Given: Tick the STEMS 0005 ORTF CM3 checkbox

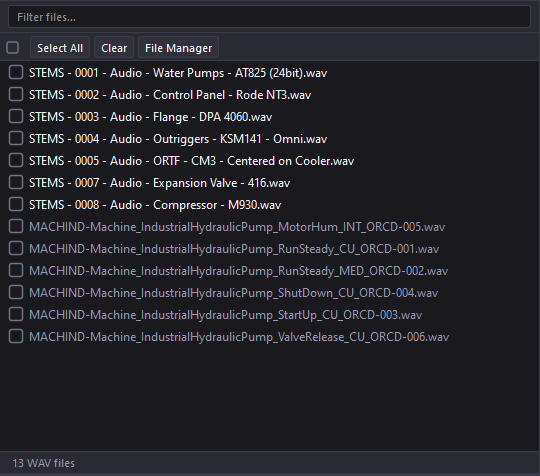Looking at the screenshot, I should 16,161.
